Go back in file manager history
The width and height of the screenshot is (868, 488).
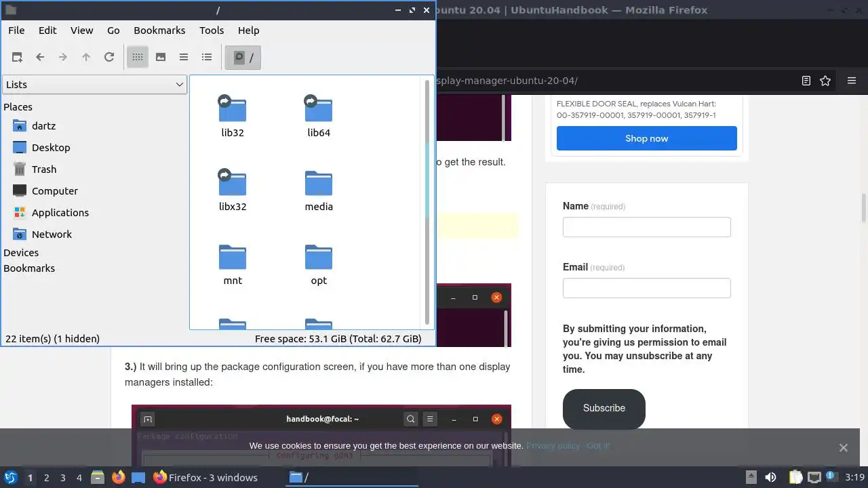click(40, 58)
